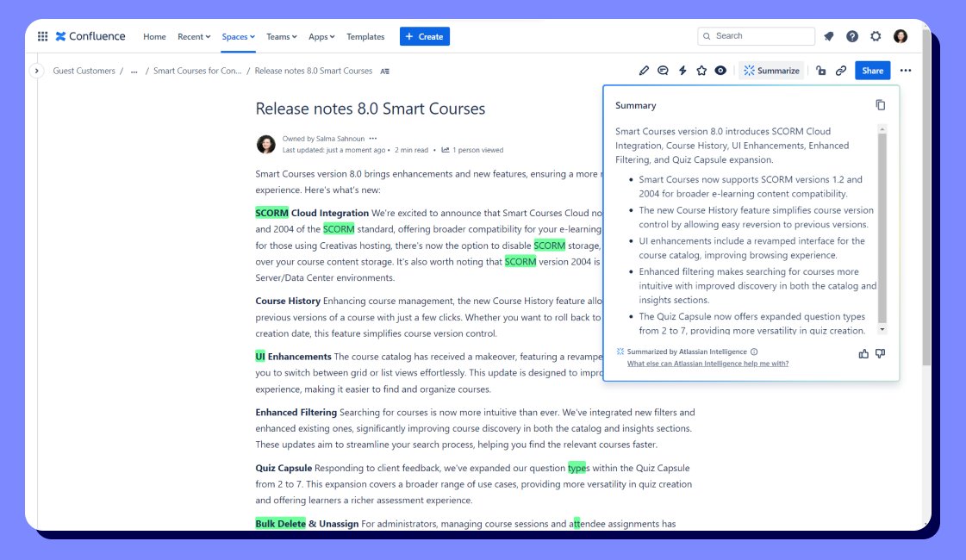Image resolution: width=966 pixels, height=560 pixels.
Task: Click the Share button
Action: tap(872, 71)
